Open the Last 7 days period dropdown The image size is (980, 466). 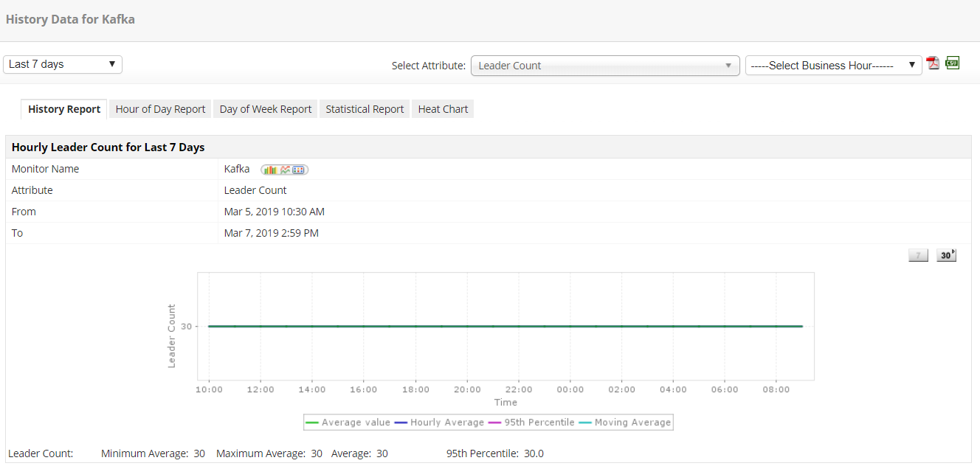(x=63, y=64)
